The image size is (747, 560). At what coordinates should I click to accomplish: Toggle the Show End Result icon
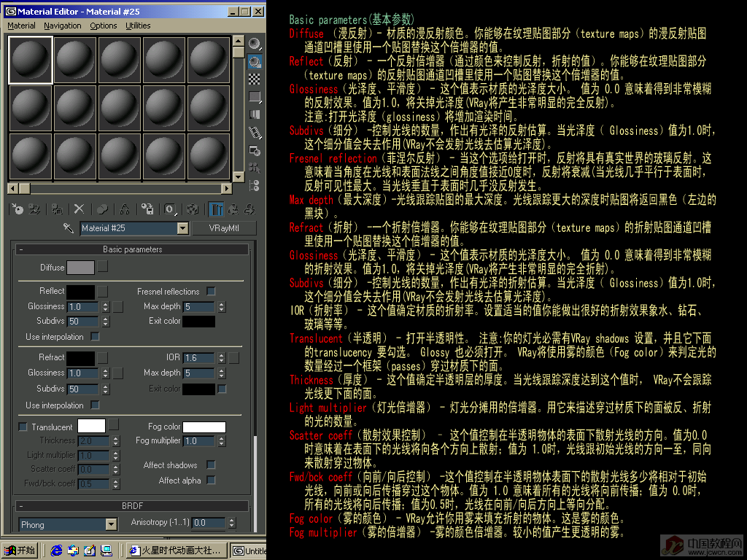pos(216,209)
